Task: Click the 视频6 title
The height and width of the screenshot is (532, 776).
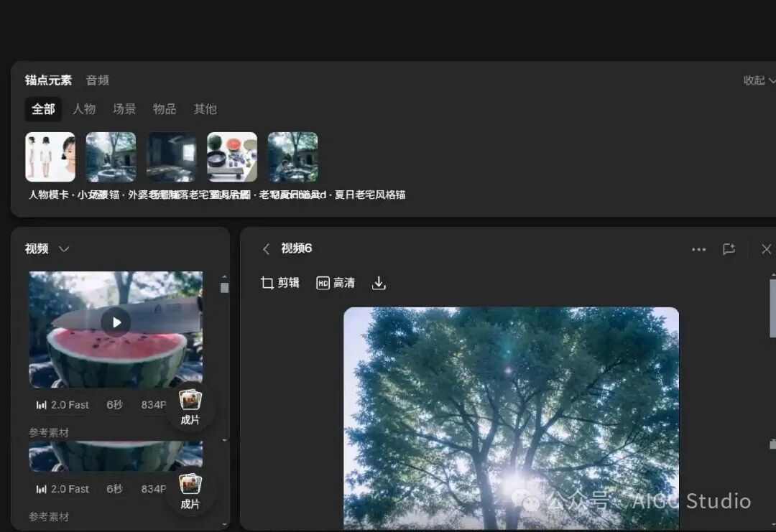Action: tap(297, 248)
